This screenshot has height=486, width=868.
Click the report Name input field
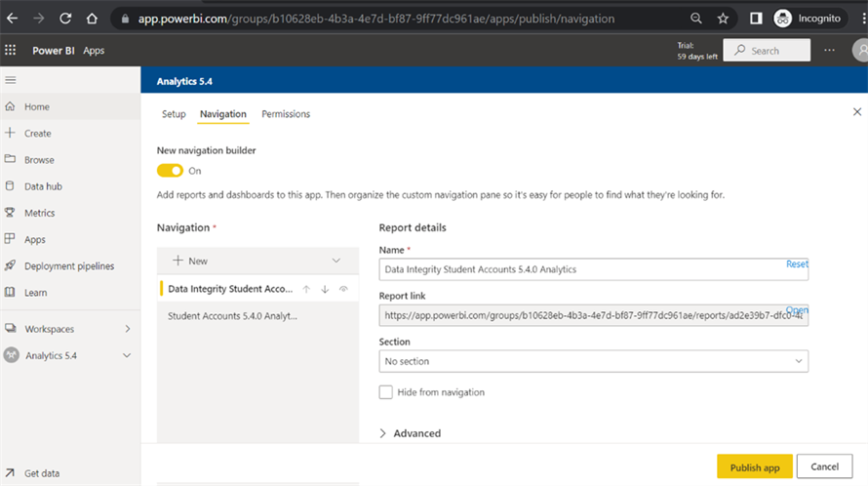(593, 269)
